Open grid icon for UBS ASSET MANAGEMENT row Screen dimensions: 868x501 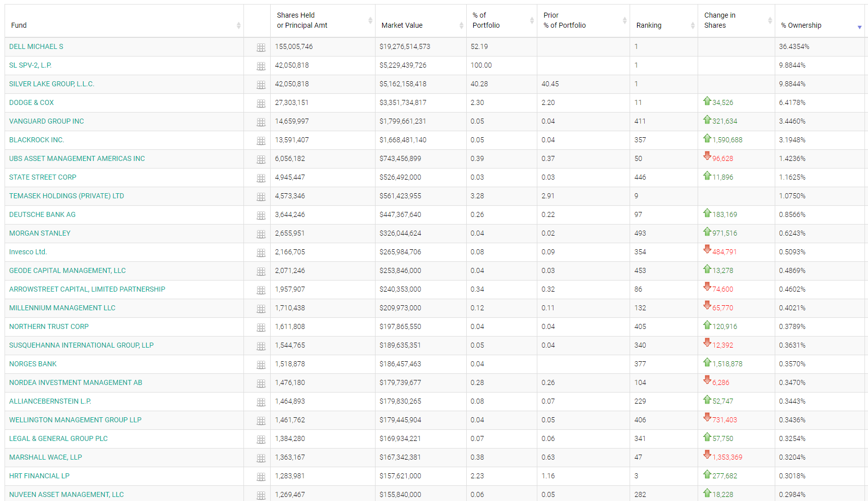tap(261, 159)
